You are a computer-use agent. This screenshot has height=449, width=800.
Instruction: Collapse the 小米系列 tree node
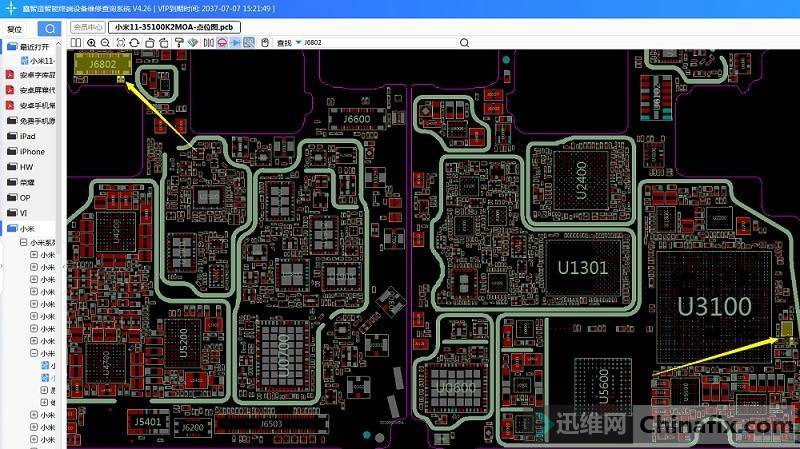coord(22,242)
